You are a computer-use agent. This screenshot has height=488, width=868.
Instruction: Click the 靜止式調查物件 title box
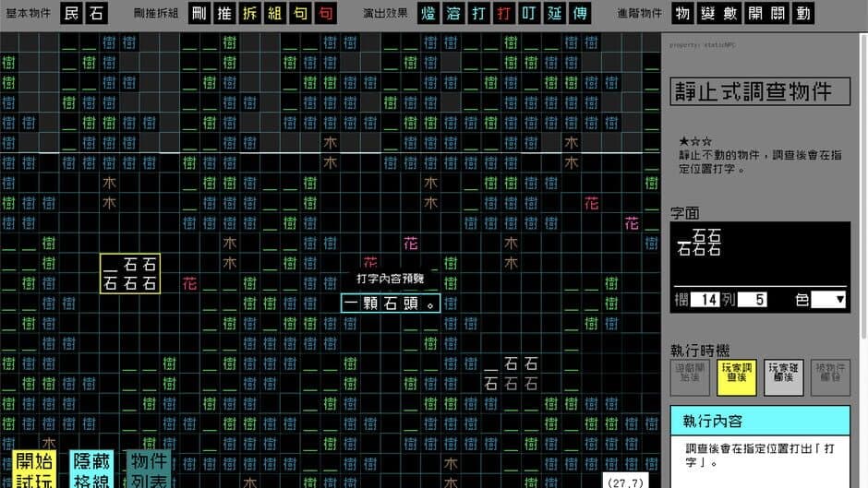760,91
